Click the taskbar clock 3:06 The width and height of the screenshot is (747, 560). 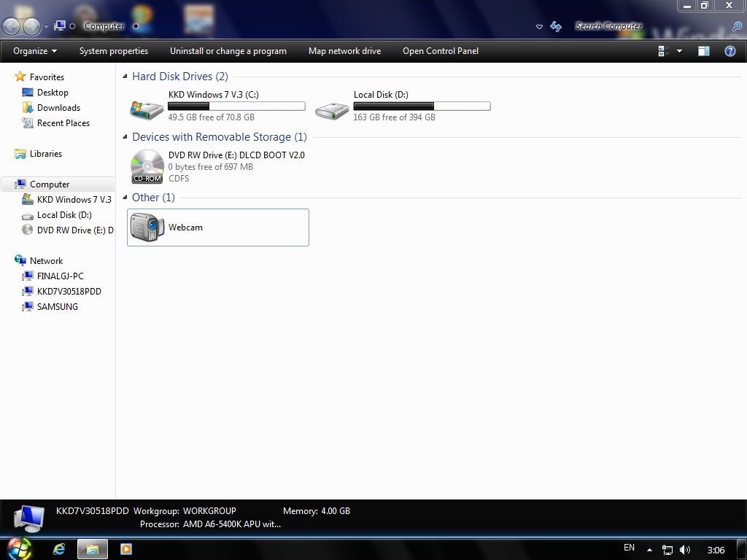716,550
